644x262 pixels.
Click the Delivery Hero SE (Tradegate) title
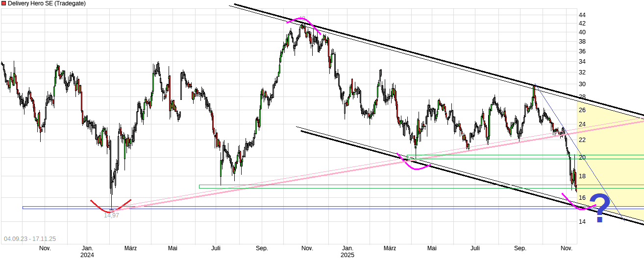click(47, 3)
